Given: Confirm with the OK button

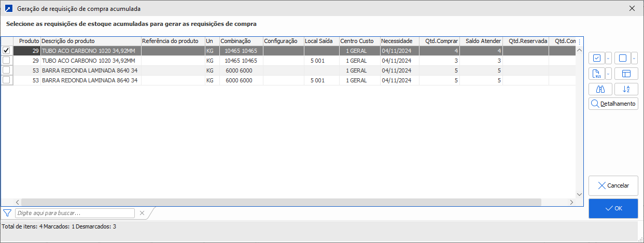Looking at the screenshot, I should (x=613, y=208).
